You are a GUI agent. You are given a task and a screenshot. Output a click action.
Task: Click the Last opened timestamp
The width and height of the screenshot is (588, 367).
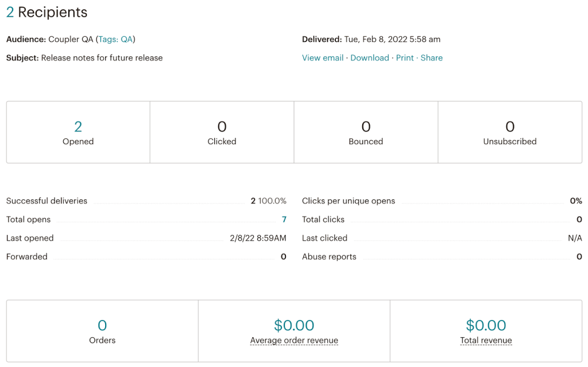tap(257, 238)
